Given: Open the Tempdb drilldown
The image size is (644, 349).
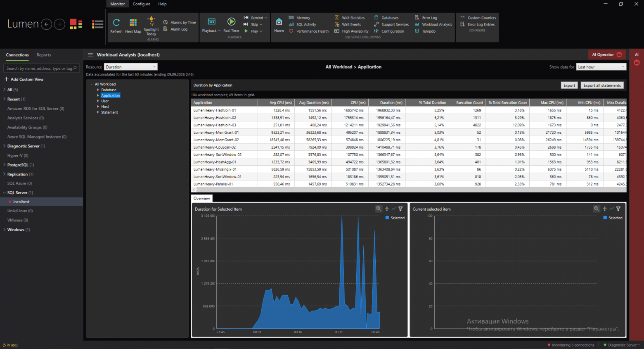Looking at the screenshot, I should [425, 31].
